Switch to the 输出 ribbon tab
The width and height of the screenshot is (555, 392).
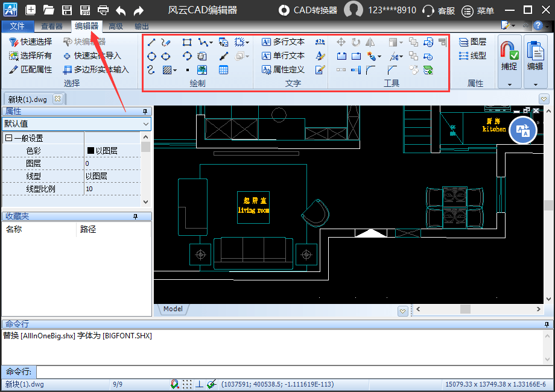click(x=142, y=26)
